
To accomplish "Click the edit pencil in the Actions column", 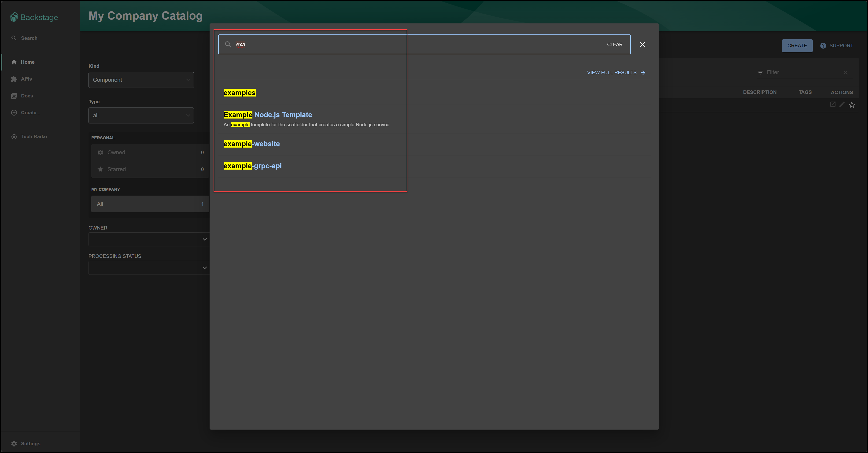I will click(x=842, y=104).
